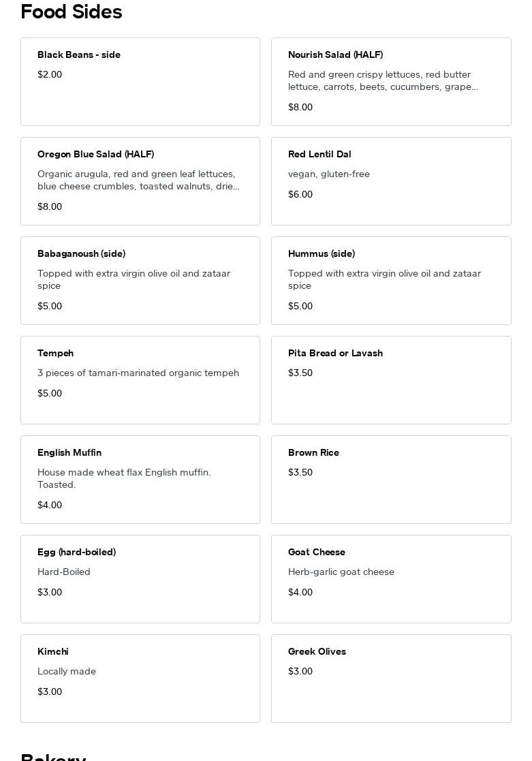This screenshot has width=532, height=761.
Task: Click the Oregon Blue Salad description text
Action: [x=138, y=180]
